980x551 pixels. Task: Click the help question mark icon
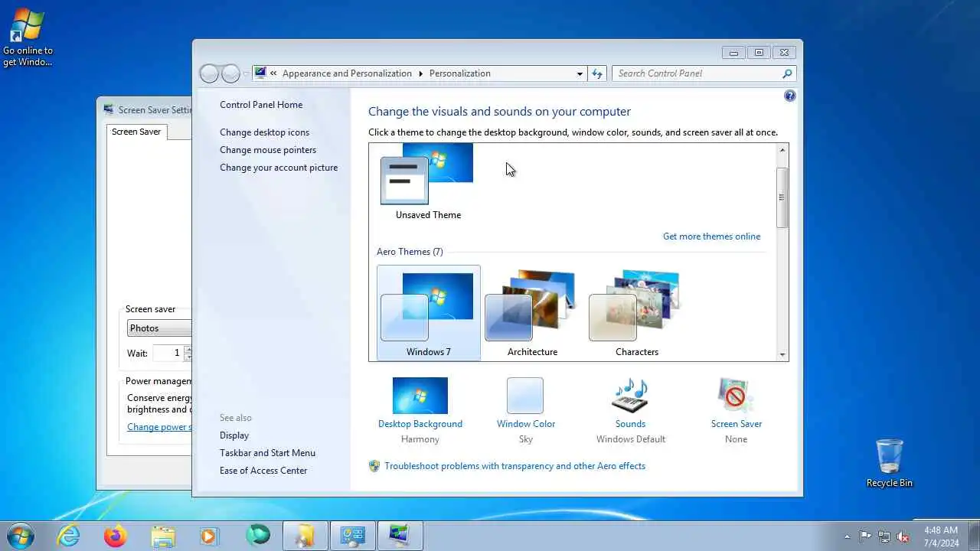click(x=789, y=96)
